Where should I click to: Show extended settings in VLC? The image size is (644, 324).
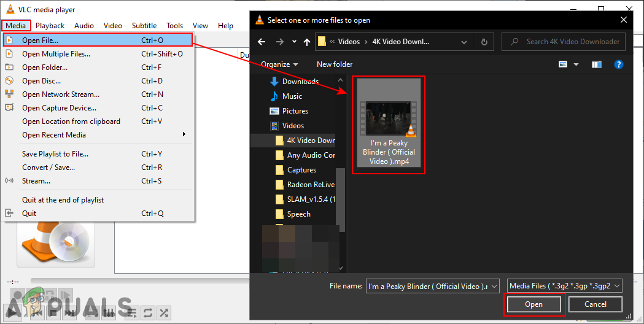[109, 313]
